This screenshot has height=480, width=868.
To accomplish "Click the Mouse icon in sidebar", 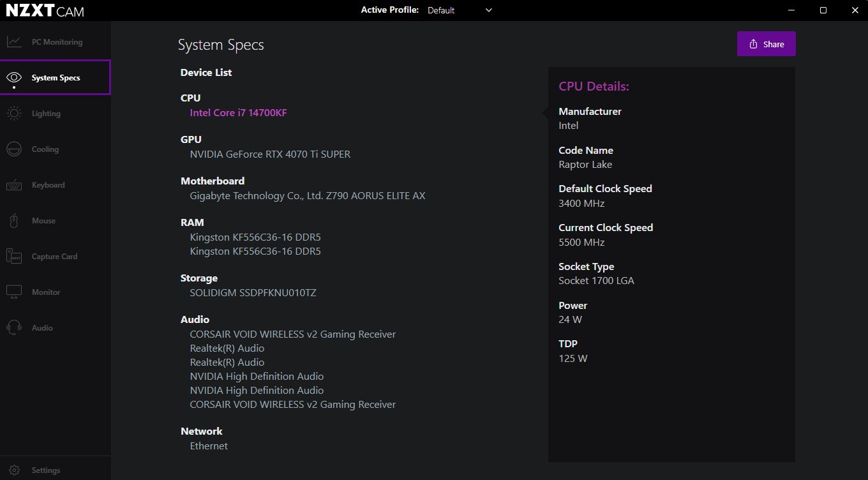I will pyautogui.click(x=14, y=221).
